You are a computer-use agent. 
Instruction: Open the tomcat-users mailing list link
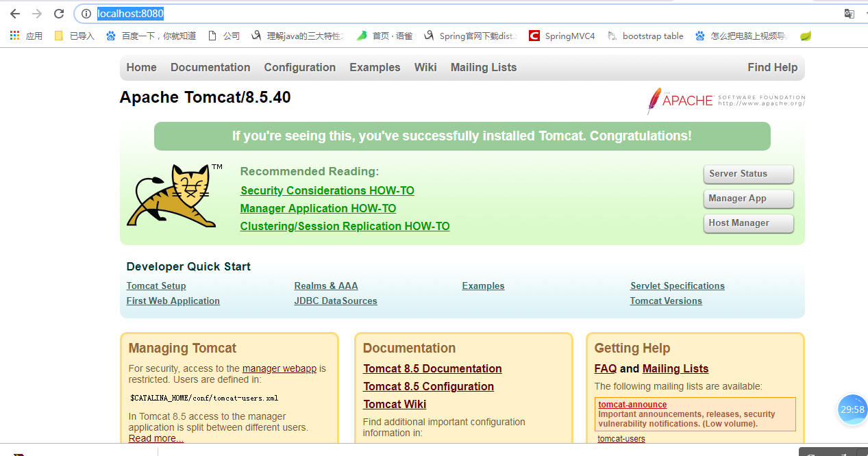tap(621, 438)
